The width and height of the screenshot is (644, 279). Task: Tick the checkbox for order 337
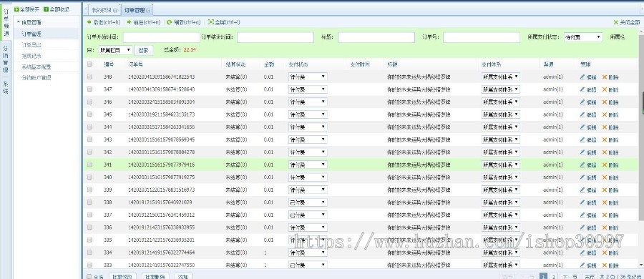click(x=89, y=215)
